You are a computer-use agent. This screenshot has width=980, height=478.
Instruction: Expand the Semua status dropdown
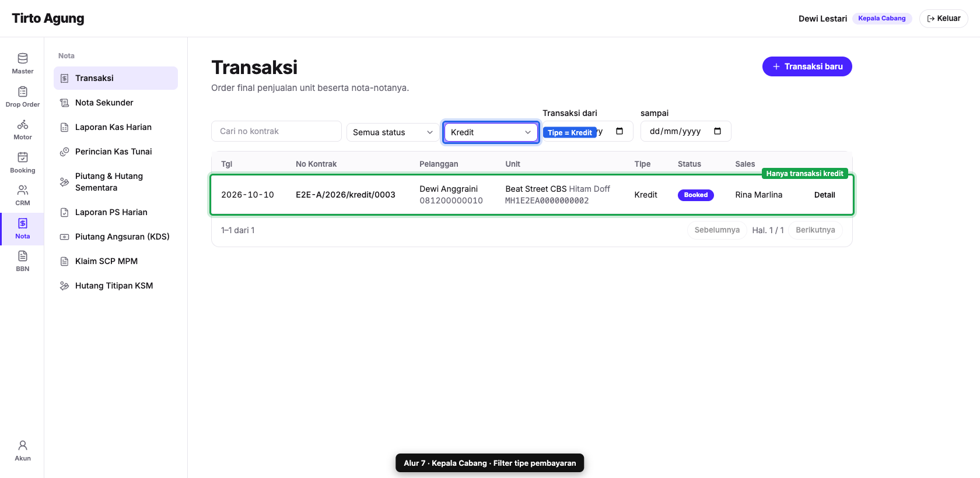(x=393, y=132)
